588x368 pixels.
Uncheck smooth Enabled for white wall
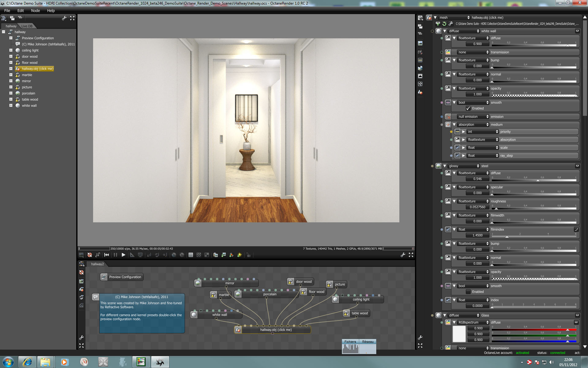point(468,108)
